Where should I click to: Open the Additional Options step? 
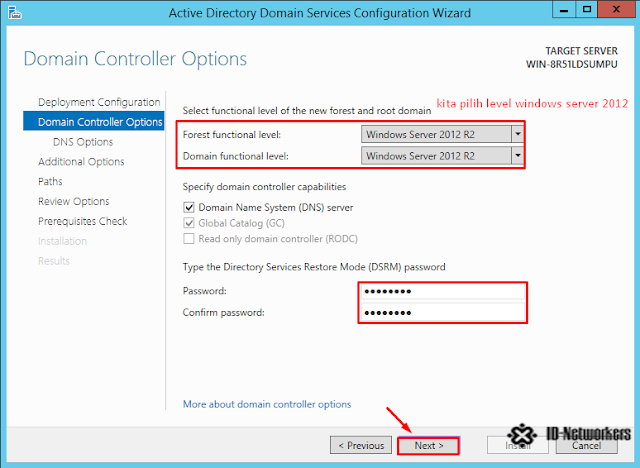point(81,162)
